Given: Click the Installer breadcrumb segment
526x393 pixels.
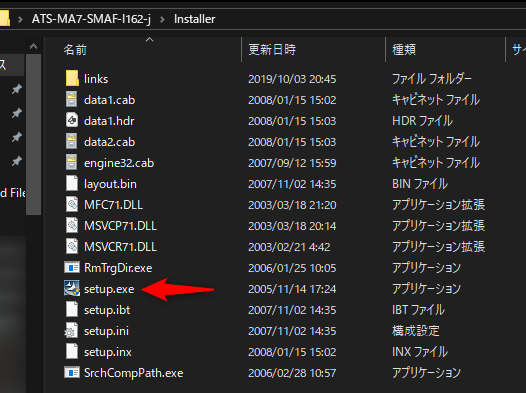Looking at the screenshot, I should [195, 19].
